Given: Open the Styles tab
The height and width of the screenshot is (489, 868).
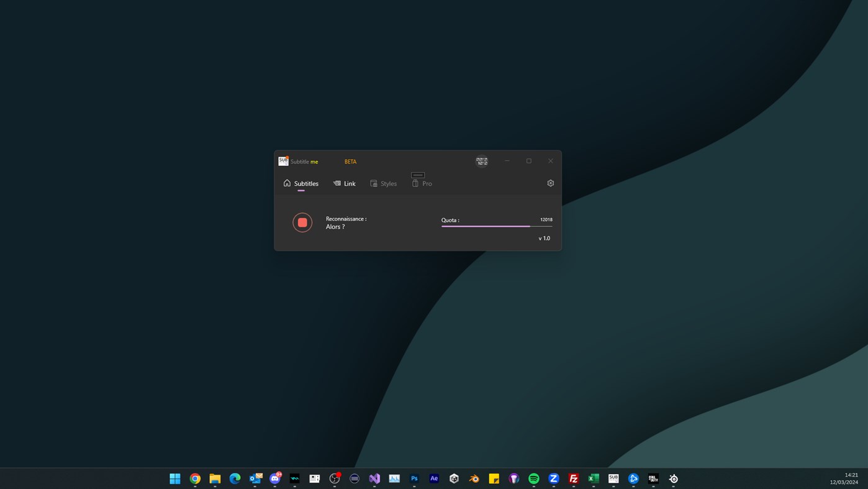Looking at the screenshot, I should [x=387, y=183].
